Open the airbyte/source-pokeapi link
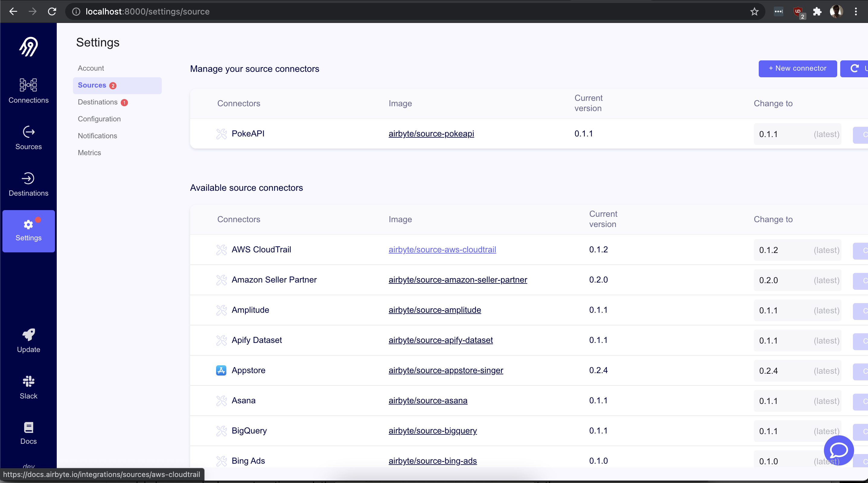 point(431,134)
